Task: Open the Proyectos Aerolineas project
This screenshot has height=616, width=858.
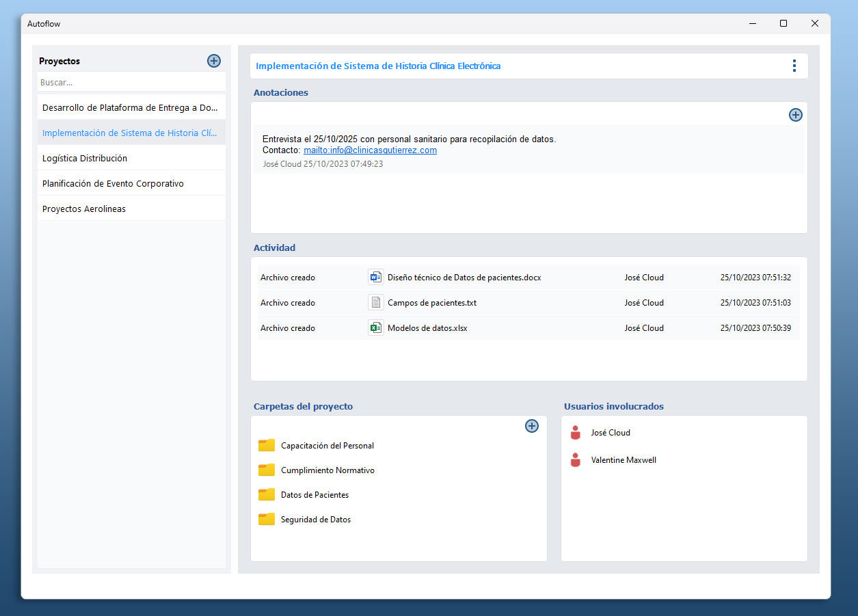Action: (131, 209)
